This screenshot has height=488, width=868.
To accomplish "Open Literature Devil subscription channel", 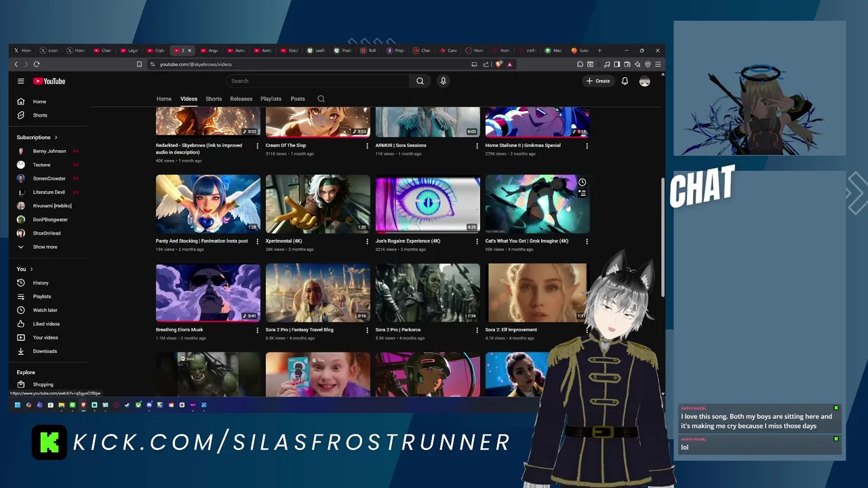I will 49,192.
